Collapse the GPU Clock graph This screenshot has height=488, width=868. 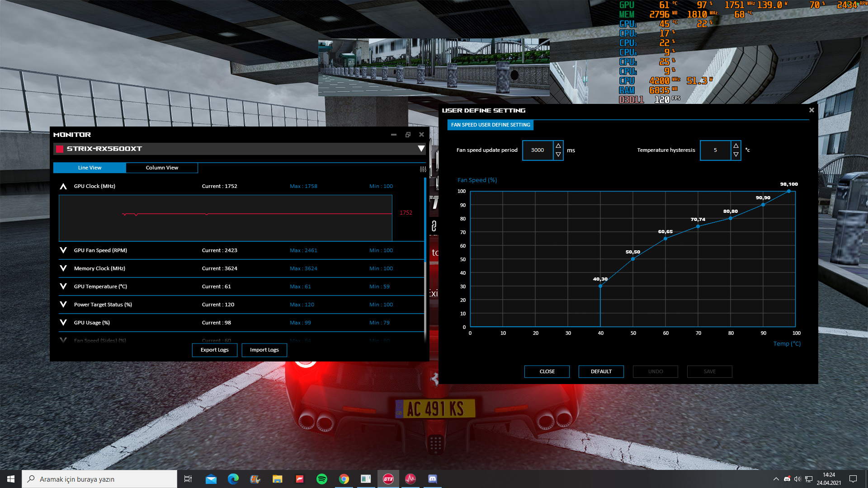63,186
